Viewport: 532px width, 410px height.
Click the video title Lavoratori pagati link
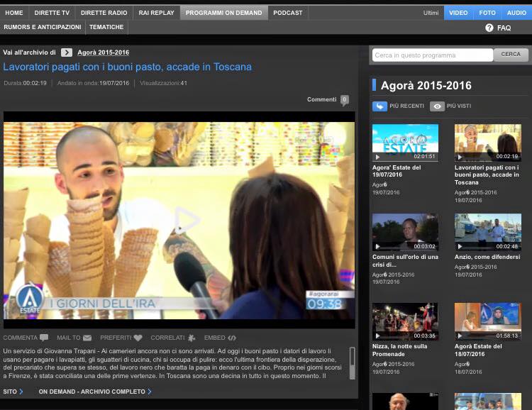[x=128, y=67]
